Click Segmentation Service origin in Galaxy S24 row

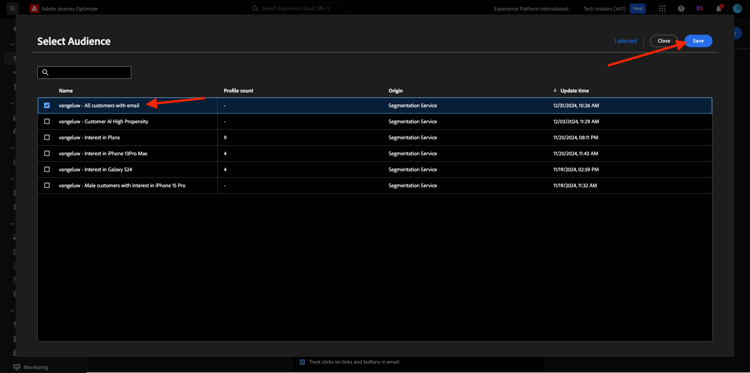(x=412, y=169)
